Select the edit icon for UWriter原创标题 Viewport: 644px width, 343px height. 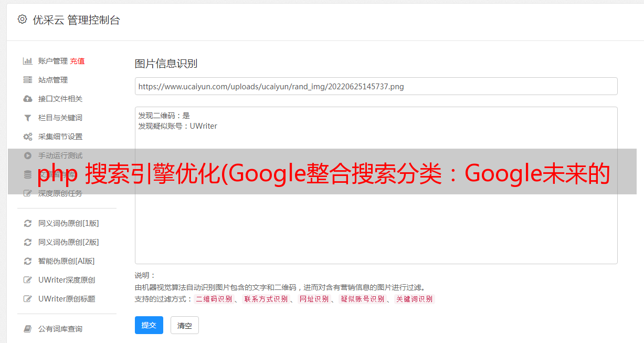coord(28,299)
